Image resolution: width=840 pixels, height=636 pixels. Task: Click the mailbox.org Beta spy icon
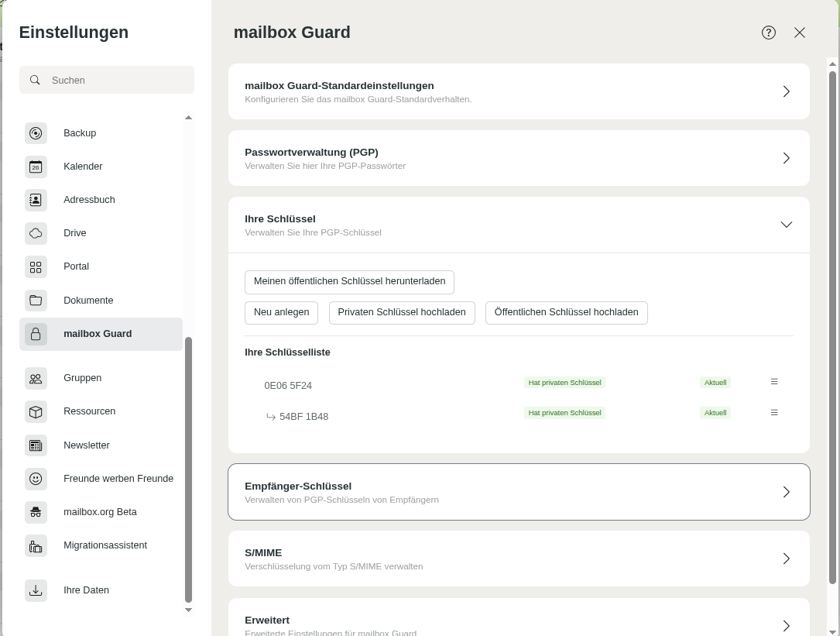pyautogui.click(x=36, y=512)
